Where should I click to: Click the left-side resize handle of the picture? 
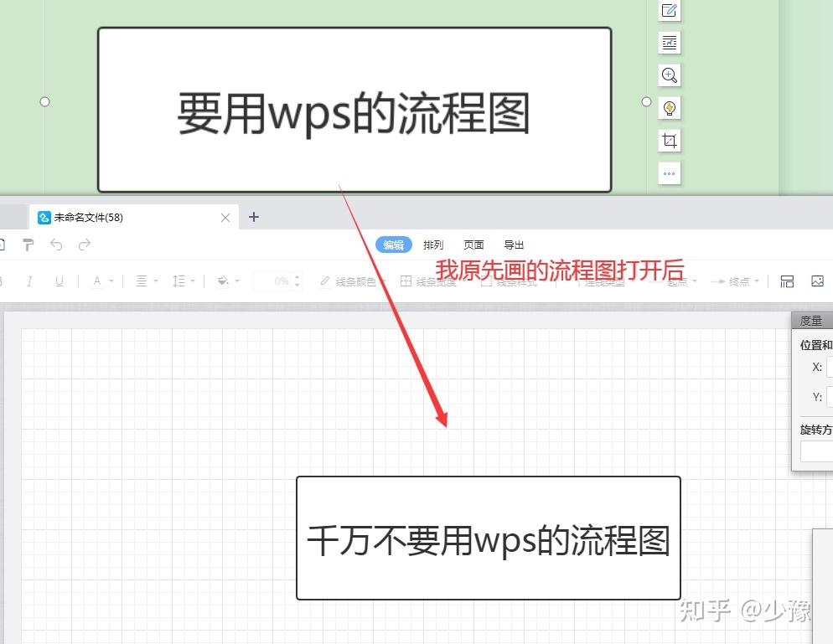coord(44,101)
